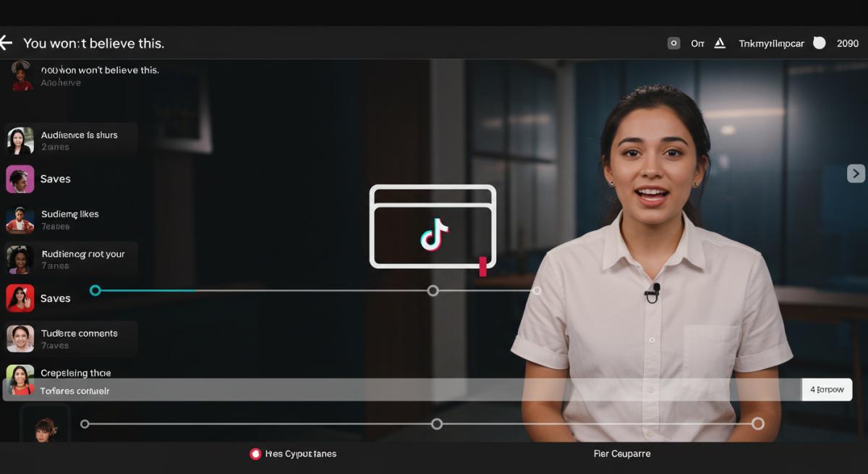868x474 pixels.
Task: Click left handle of lower timeline
Action: [x=85, y=423]
